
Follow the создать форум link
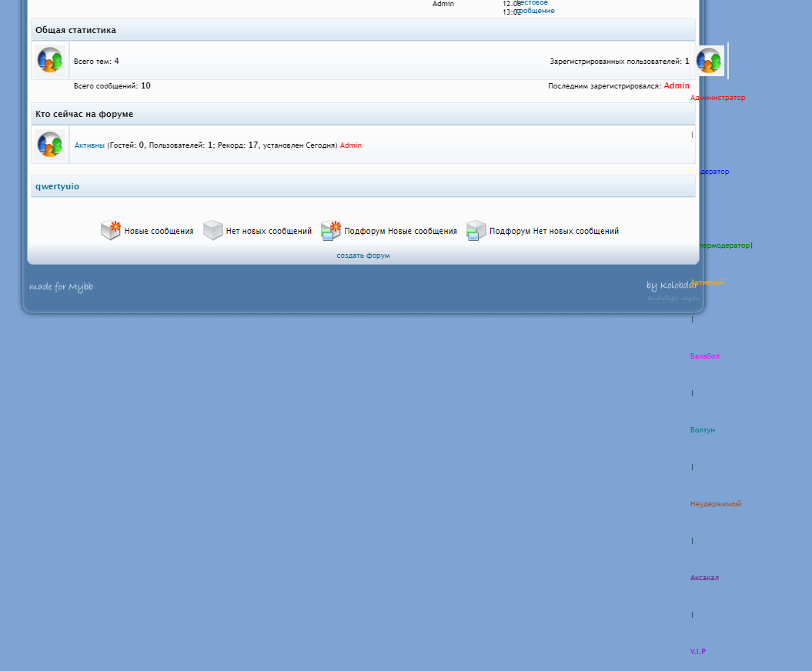[363, 255]
